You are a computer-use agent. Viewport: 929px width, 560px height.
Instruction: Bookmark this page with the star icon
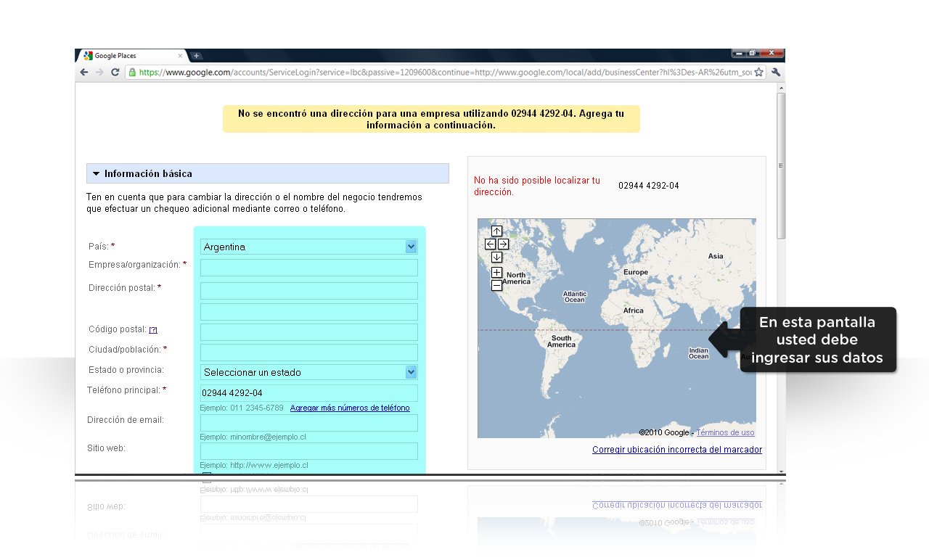click(758, 73)
